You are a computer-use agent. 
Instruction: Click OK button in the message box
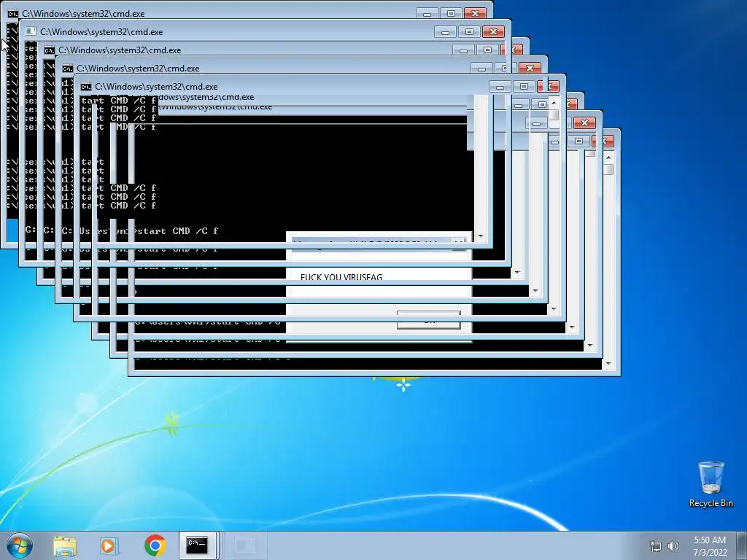tap(428, 320)
